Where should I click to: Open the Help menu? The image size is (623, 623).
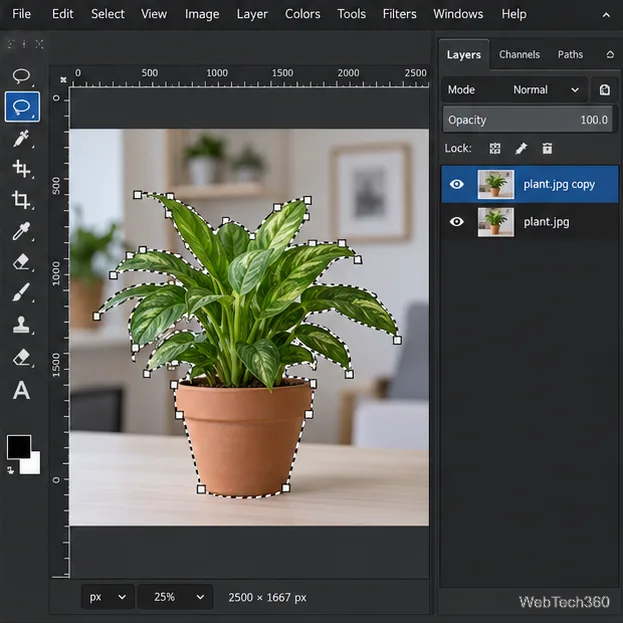pyautogui.click(x=514, y=14)
